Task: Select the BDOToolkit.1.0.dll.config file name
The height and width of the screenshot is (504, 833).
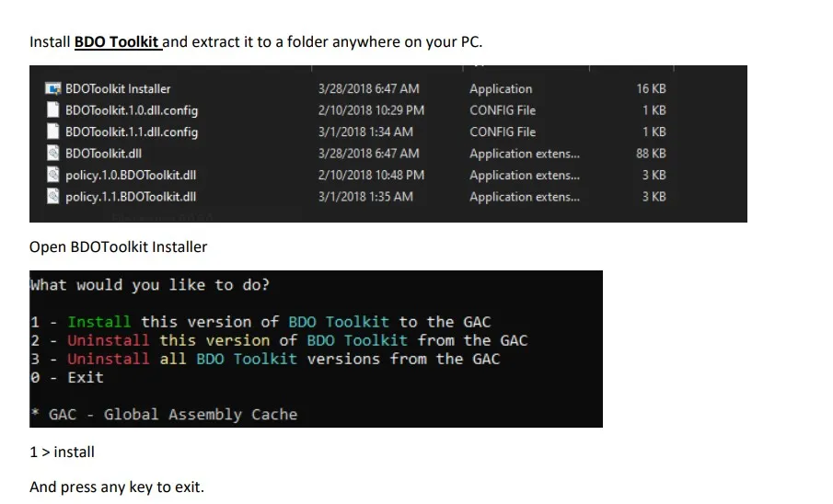Action: [132, 110]
